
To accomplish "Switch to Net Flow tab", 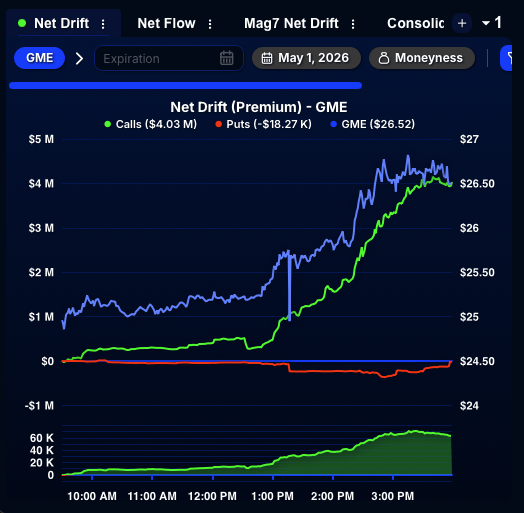I will (166, 23).
